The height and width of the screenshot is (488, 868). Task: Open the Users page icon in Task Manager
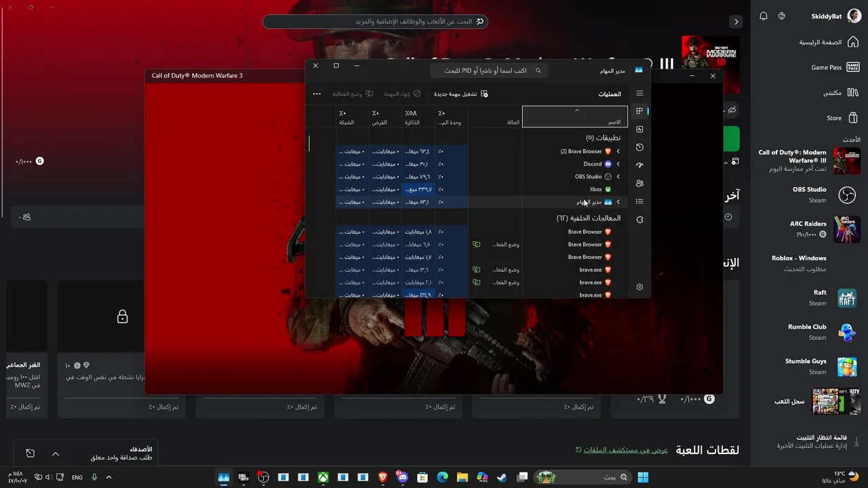[639, 184]
